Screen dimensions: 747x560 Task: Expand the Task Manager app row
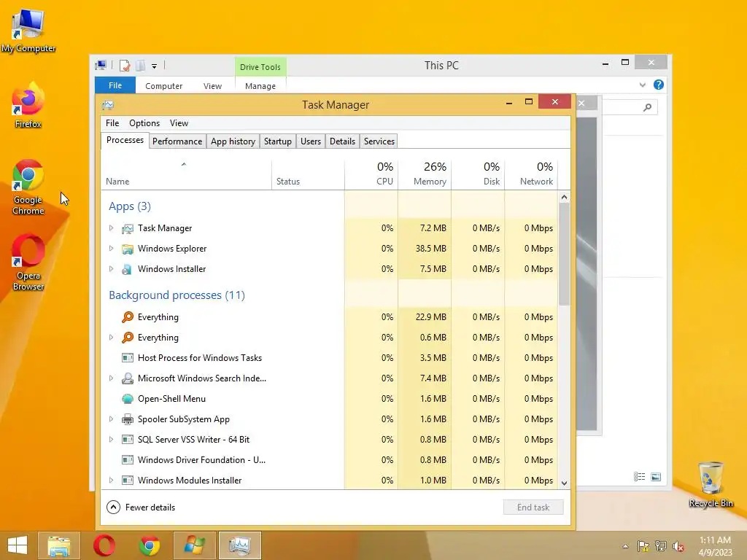(x=111, y=228)
